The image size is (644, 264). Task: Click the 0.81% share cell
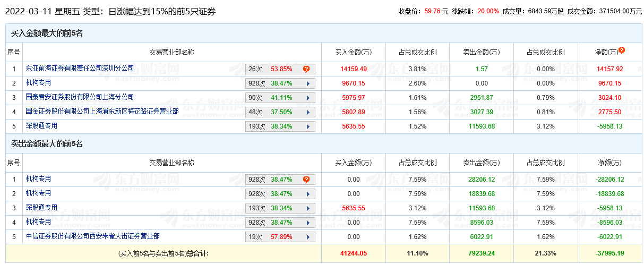point(545,112)
